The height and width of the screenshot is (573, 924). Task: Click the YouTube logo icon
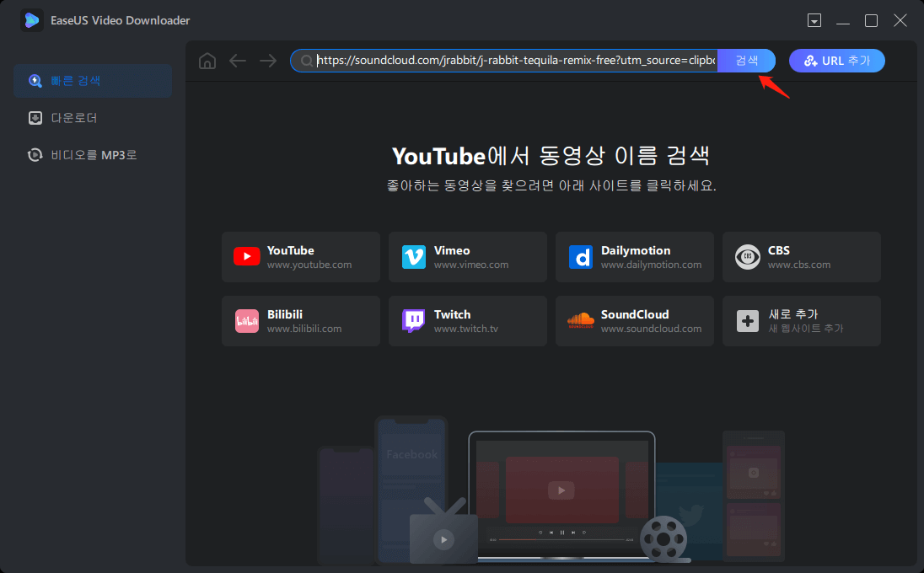pyautogui.click(x=246, y=257)
